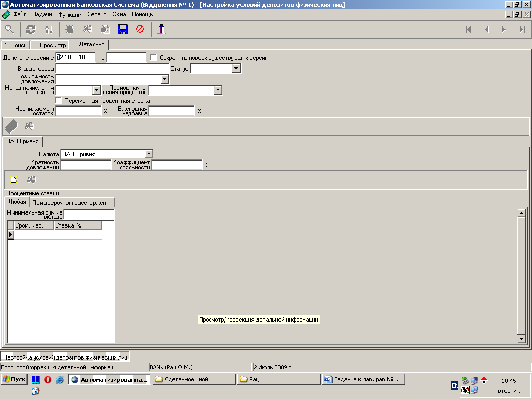Launch Opera from quick launch bar
The image size is (532, 399).
48,380
